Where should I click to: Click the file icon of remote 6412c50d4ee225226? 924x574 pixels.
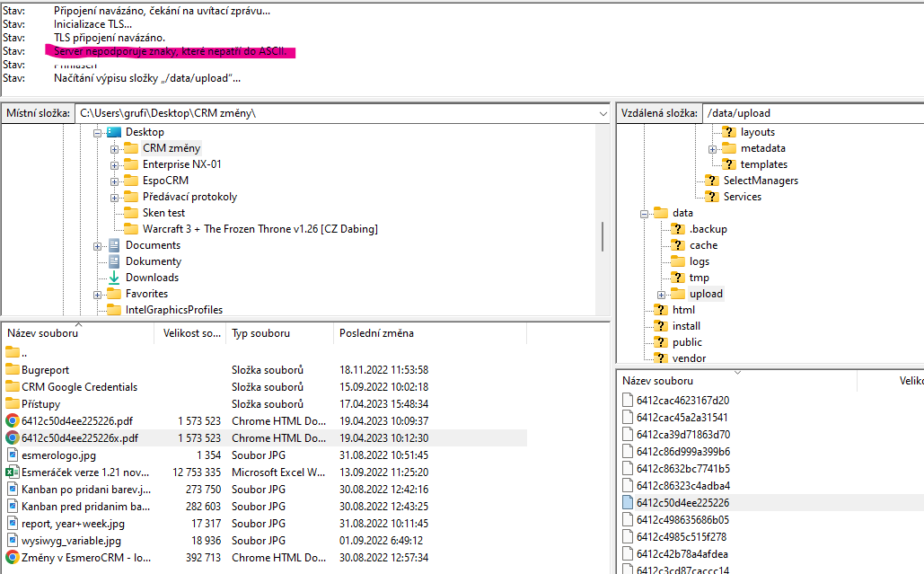click(629, 503)
